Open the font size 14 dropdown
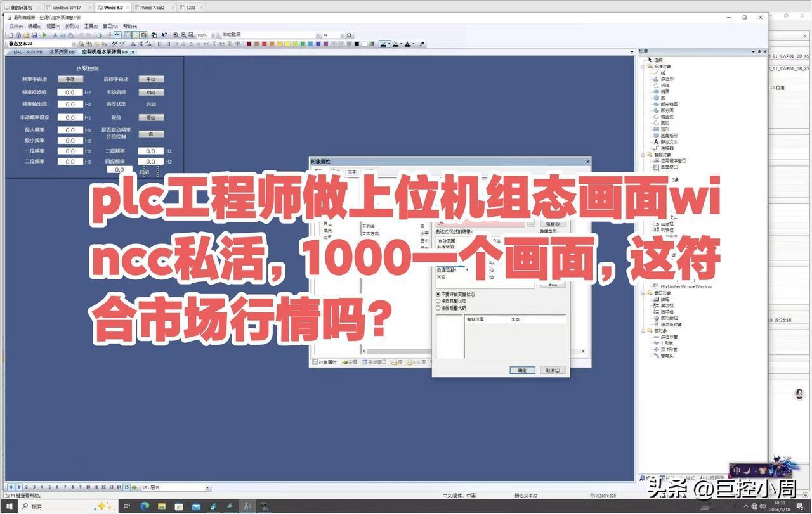The image size is (812, 514). coord(343,35)
